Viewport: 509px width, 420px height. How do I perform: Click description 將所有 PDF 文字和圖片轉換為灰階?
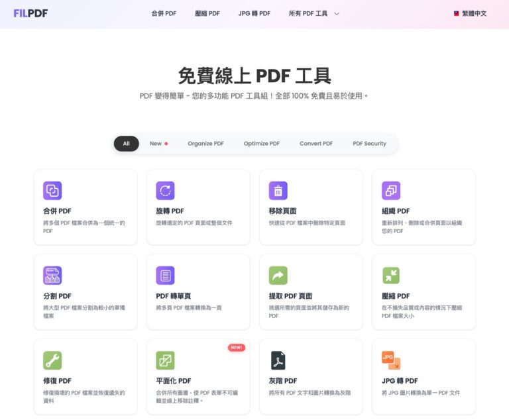coord(310,393)
